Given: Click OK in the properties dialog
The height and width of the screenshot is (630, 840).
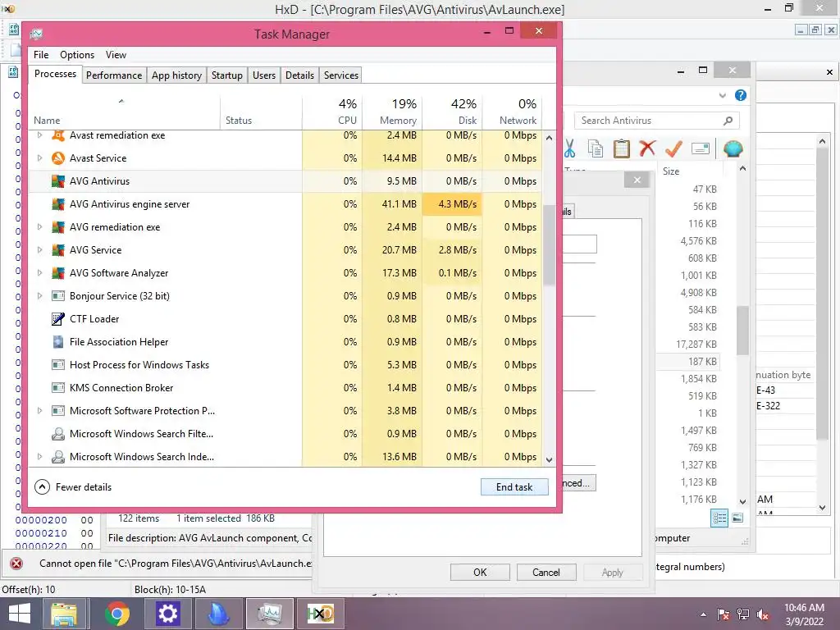Looking at the screenshot, I should tap(480, 572).
